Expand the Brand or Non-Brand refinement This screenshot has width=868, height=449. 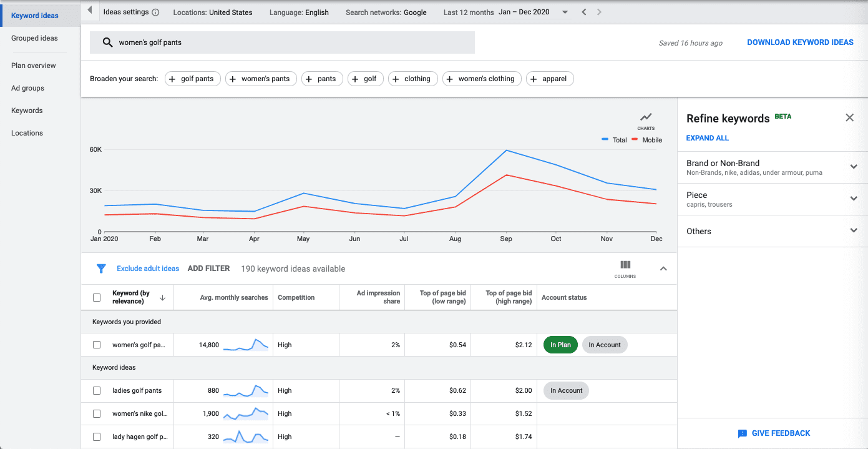tap(853, 167)
